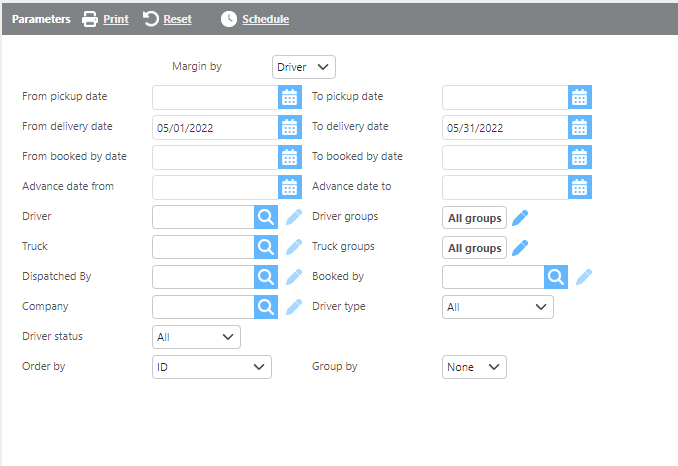Click search icon in Company field
Screen dimensions: 678x466
point(265,307)
